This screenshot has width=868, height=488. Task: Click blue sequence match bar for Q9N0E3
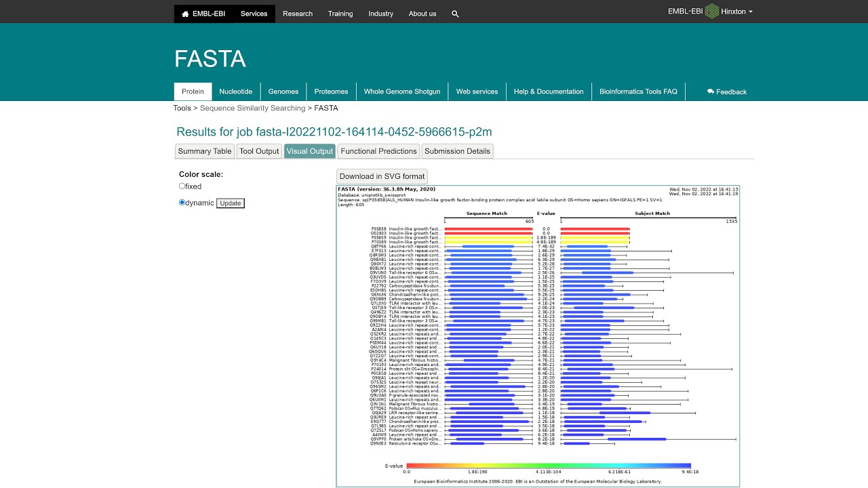point(466,443)
